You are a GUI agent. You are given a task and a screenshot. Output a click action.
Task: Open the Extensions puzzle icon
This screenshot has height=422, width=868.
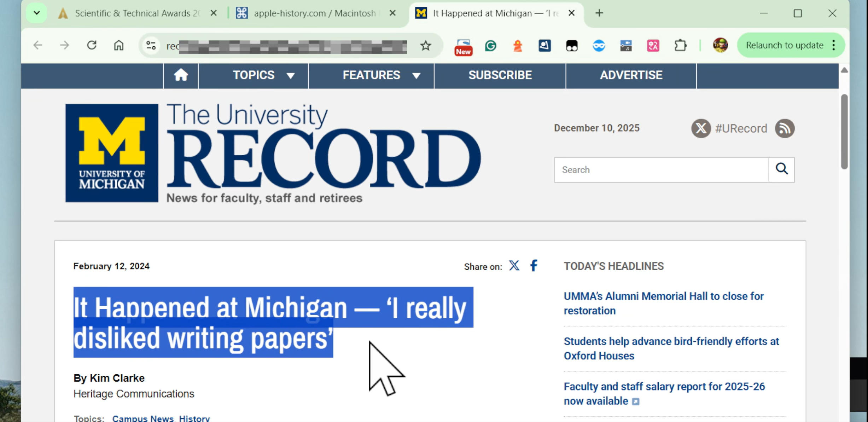pyautogui.click(x=680, y=46)
